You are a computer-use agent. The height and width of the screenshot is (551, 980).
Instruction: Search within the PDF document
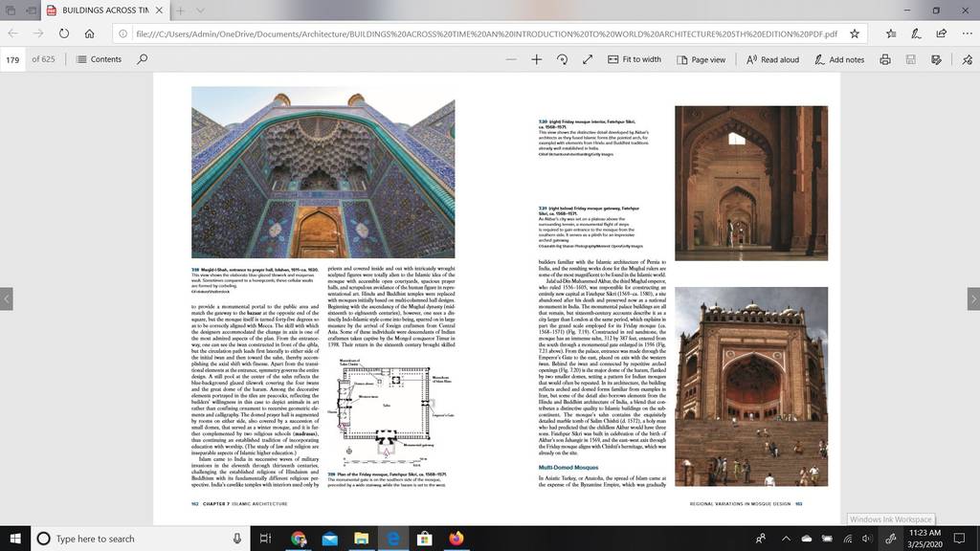pos(143,59)
